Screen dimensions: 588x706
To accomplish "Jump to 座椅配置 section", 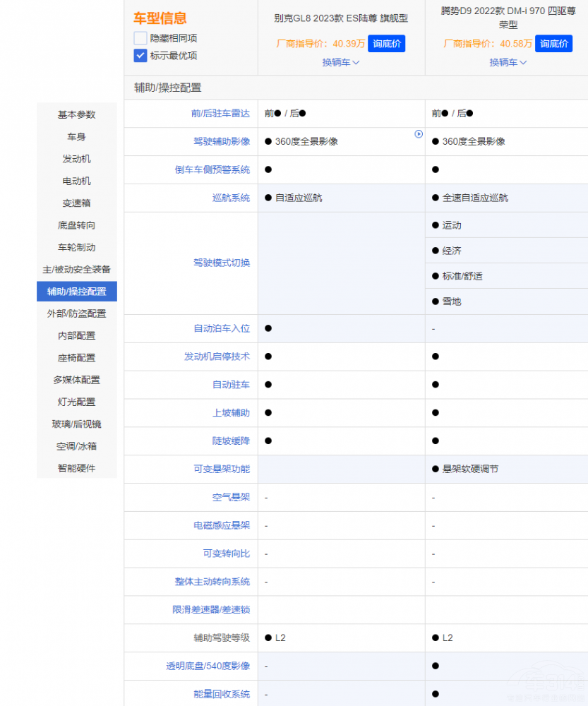I will [76, 358].
